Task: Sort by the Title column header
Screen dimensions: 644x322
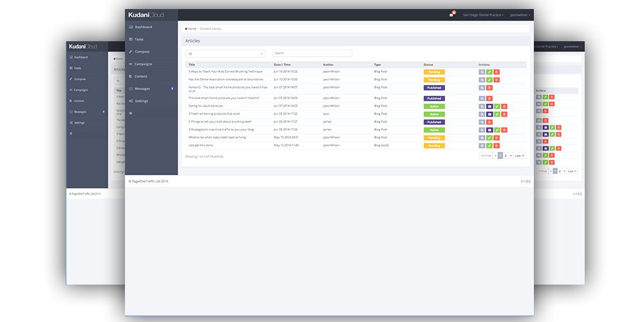Action: (192, 64)
